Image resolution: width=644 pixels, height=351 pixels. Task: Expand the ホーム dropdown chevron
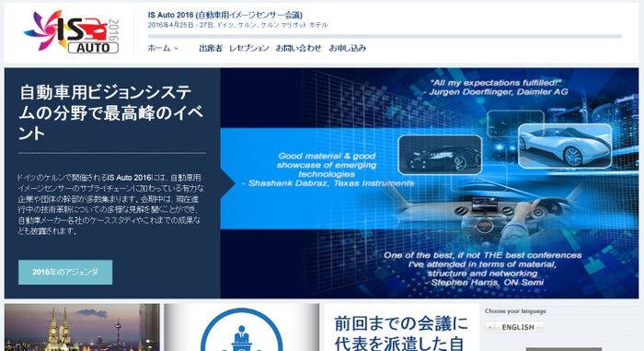[x=177, y=49]
